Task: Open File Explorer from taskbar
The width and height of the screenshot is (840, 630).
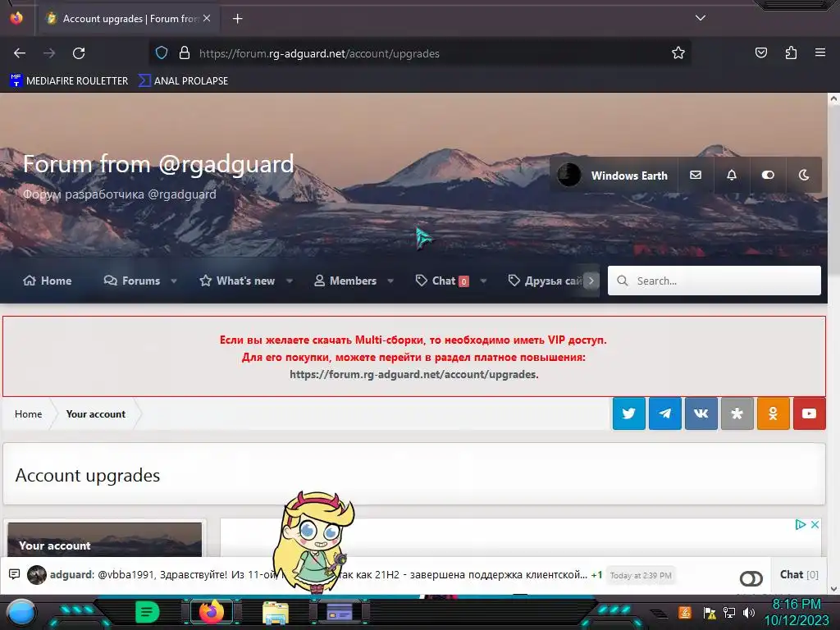Action: (x=276, y=612)
